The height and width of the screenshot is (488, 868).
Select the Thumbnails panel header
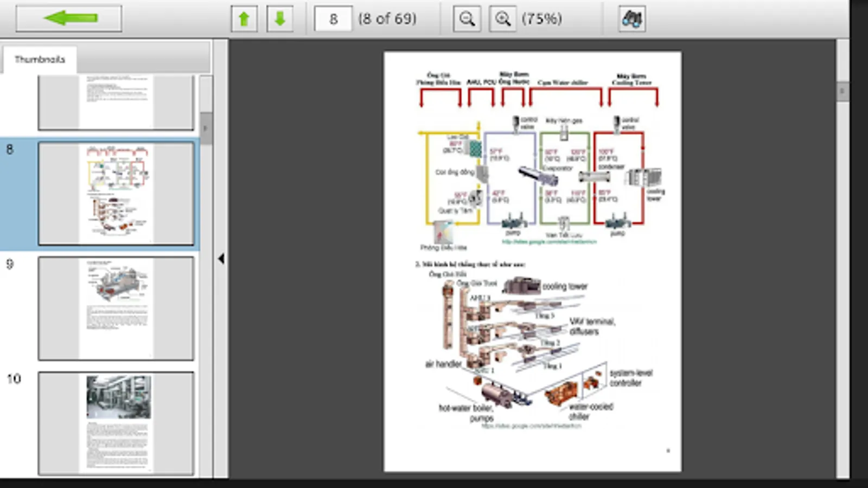[40, 59]
